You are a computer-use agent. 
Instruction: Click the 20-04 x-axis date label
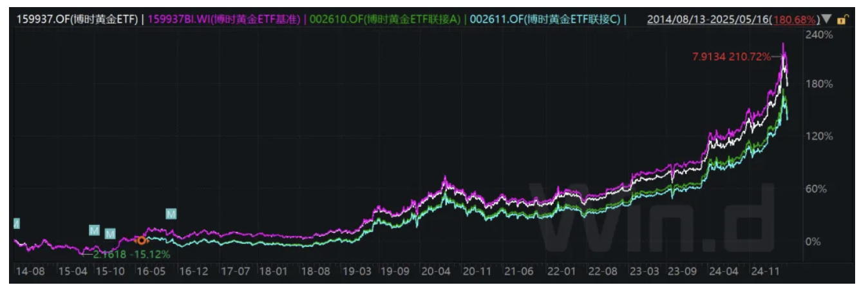[x=436, y=271]
